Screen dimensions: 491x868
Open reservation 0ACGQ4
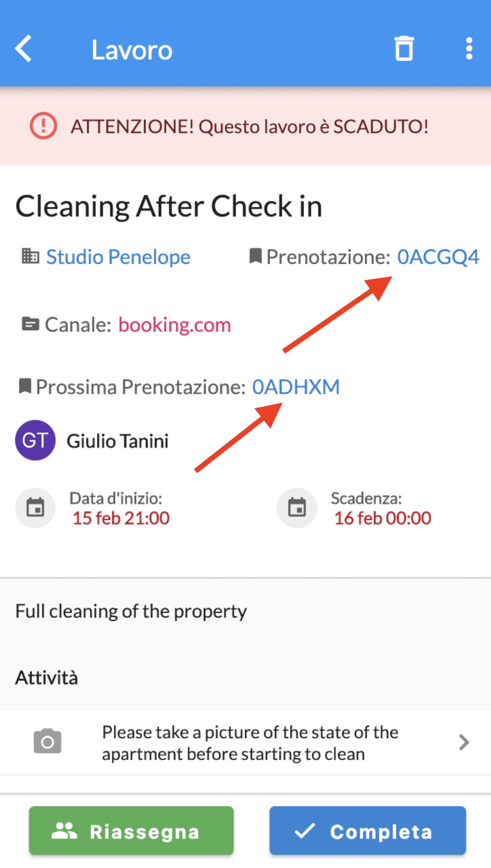(438, 257)
